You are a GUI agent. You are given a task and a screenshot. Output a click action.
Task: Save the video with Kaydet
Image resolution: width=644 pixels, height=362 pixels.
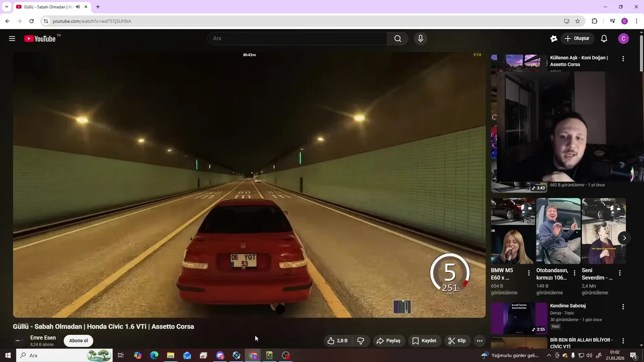pyautogui.click(x=424, y=341)
